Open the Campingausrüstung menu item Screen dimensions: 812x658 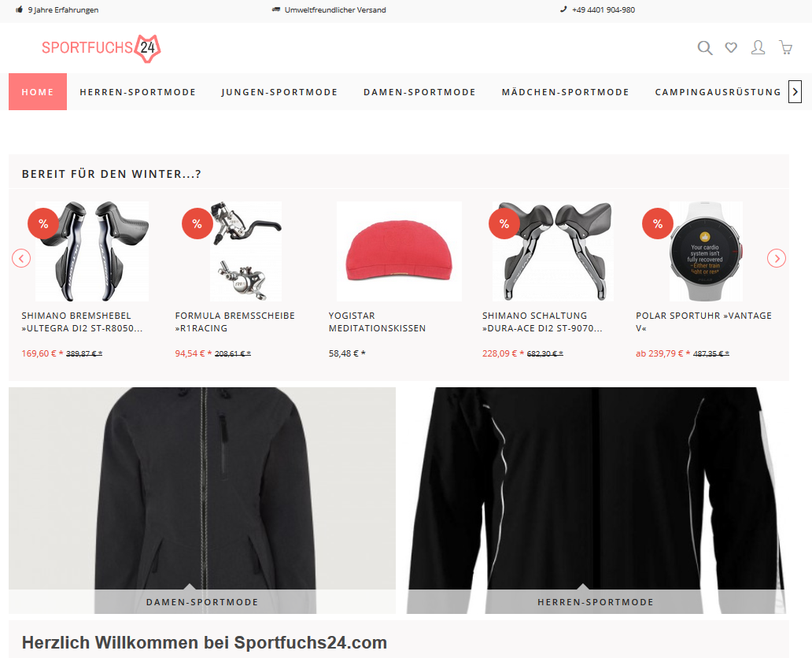[x=718, y=92]
